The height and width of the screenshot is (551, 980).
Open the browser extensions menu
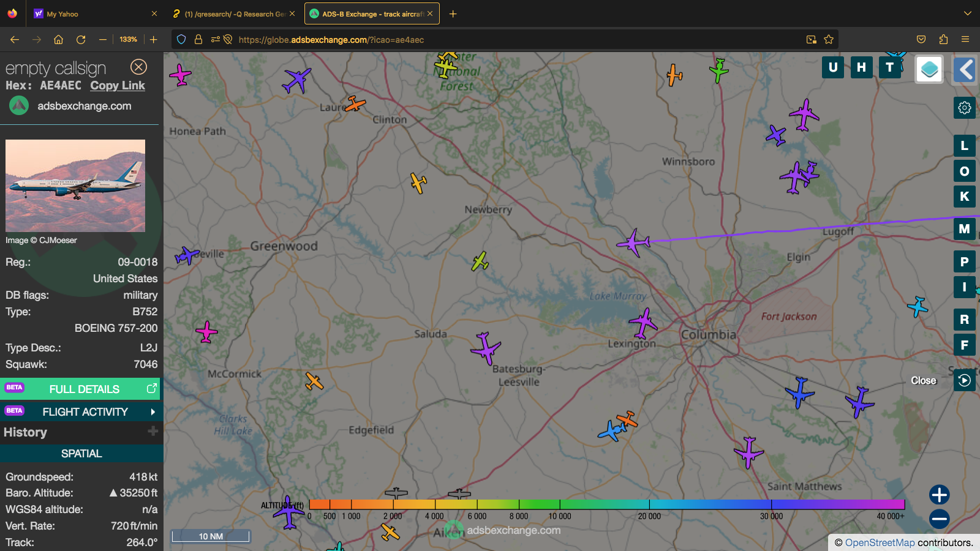tap(943, 39)
